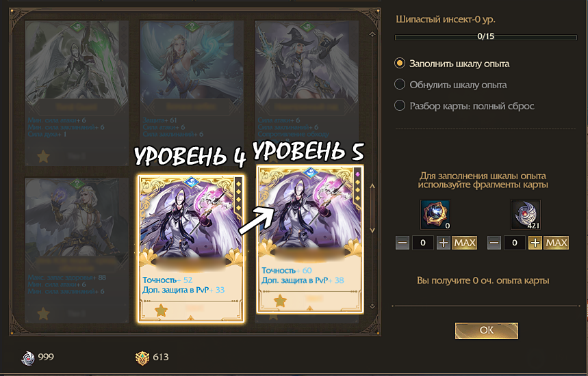This screenshot has height=376, width=588.
Task: Confirm with the OK button
Action: pos(487,330)
